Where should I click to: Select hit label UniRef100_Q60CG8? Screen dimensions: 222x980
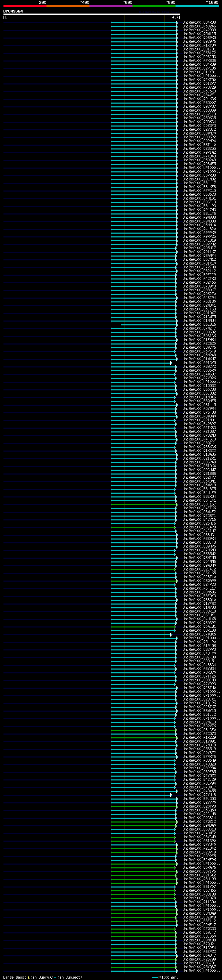pos(199,390)
